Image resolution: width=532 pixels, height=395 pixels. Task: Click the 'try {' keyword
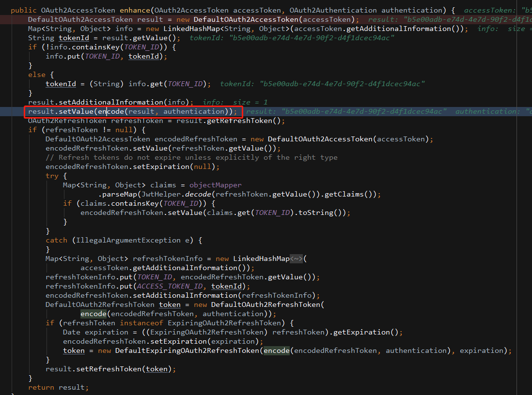(x=56, y=175)
